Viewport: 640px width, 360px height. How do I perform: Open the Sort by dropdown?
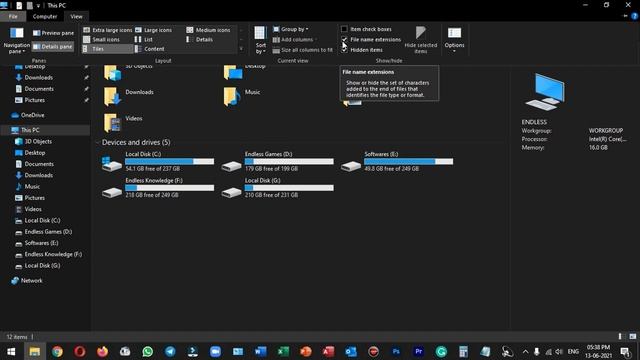(x=260, y=40)
